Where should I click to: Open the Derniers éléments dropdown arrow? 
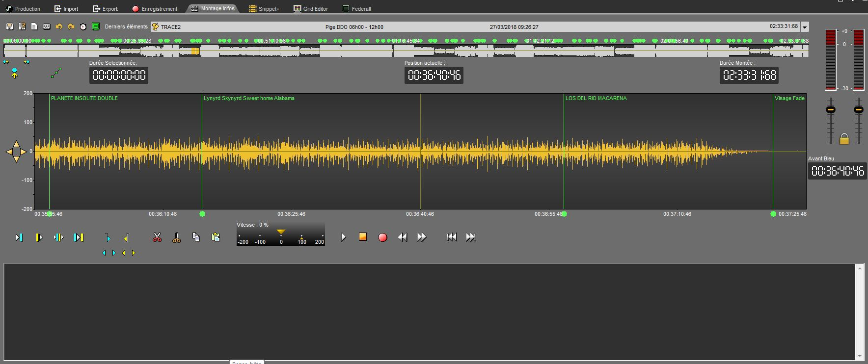click(x=805, y=27)
